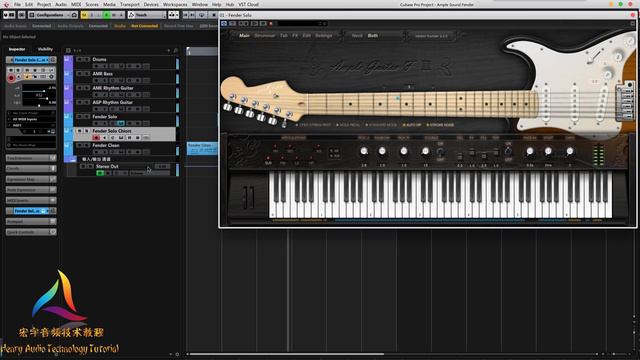Open the Project menu
Screen dimensions: 640x360
44,4
